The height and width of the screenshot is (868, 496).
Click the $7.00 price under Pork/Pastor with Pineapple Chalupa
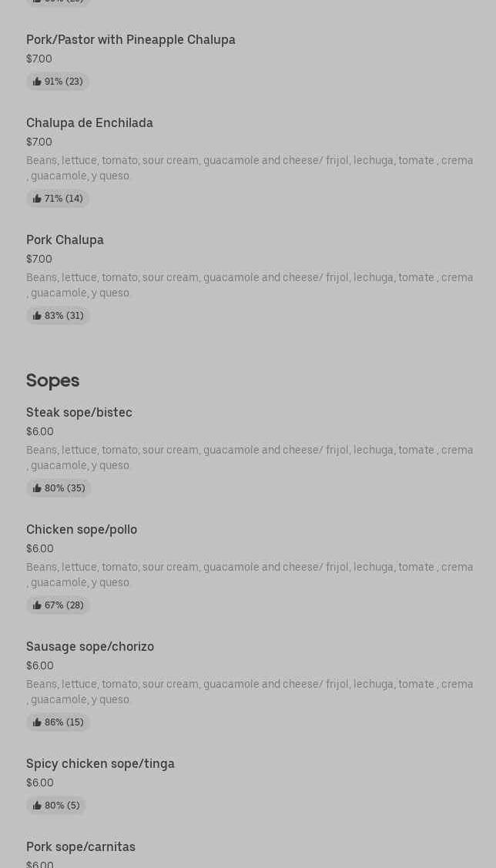click(x=39, y=59)
